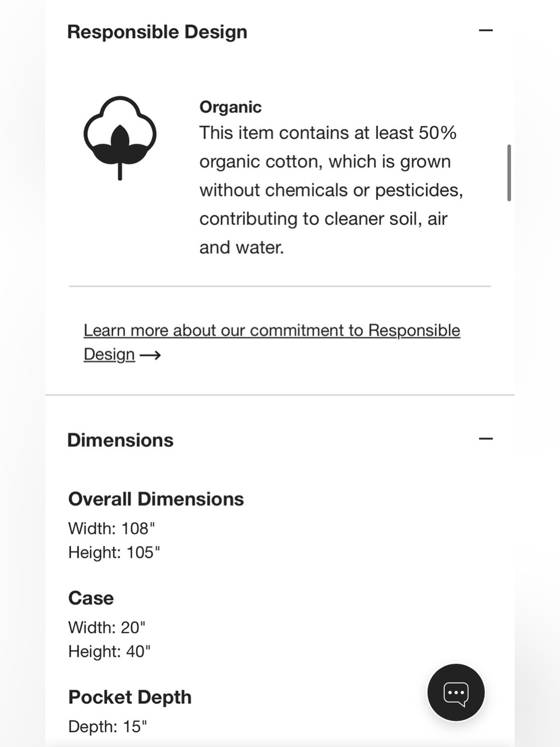Click the Pocket Depth subheading

(x=130, y=697)
